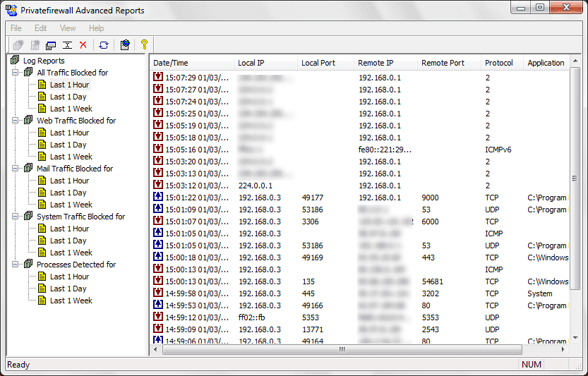Click the blue arrow icon at 15:01:22

(x=158, y=198)
